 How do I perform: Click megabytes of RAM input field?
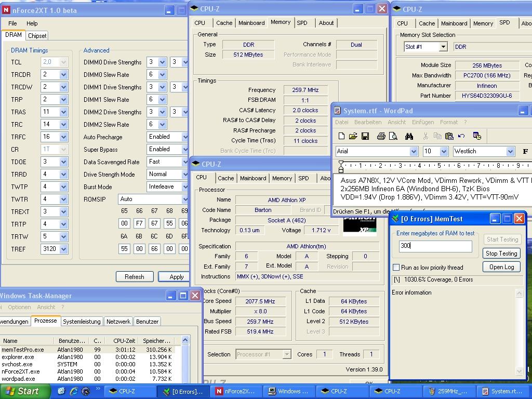pos(435,246)
